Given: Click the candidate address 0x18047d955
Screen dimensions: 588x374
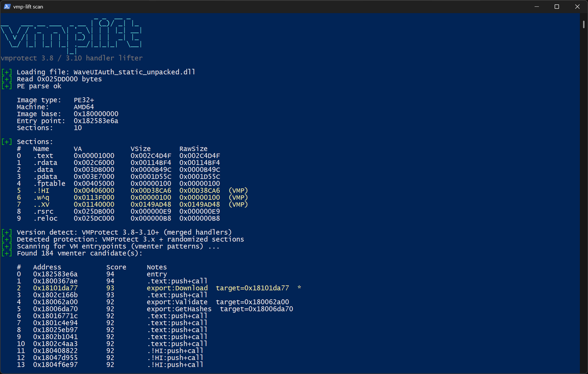Looking at the screenshot, I should [x=56, y=357].
